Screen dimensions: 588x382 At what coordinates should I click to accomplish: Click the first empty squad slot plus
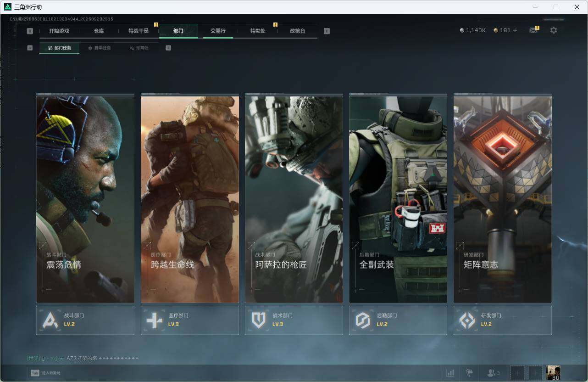click(x=517, y=373)
